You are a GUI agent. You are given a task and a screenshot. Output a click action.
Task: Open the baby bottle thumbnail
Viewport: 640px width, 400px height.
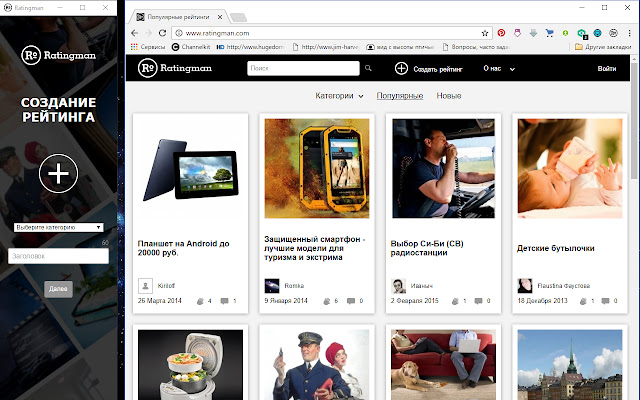click(570, 169)
